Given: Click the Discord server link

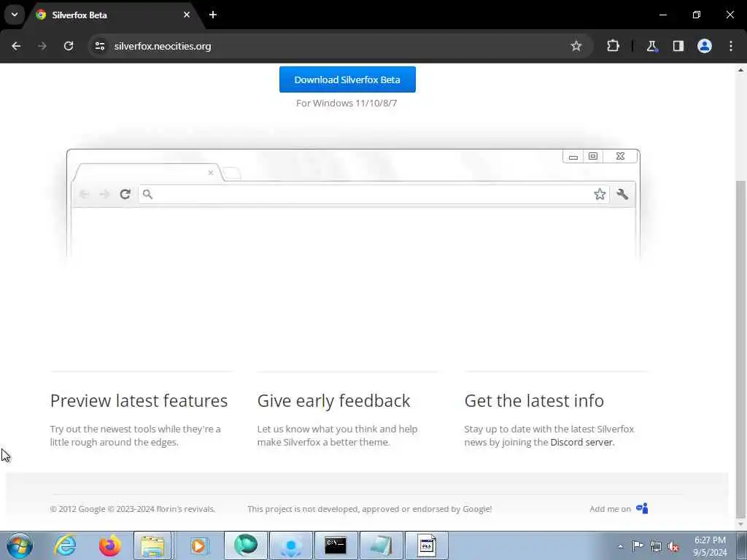Looking at the screenshot, I should click(581, 442).
